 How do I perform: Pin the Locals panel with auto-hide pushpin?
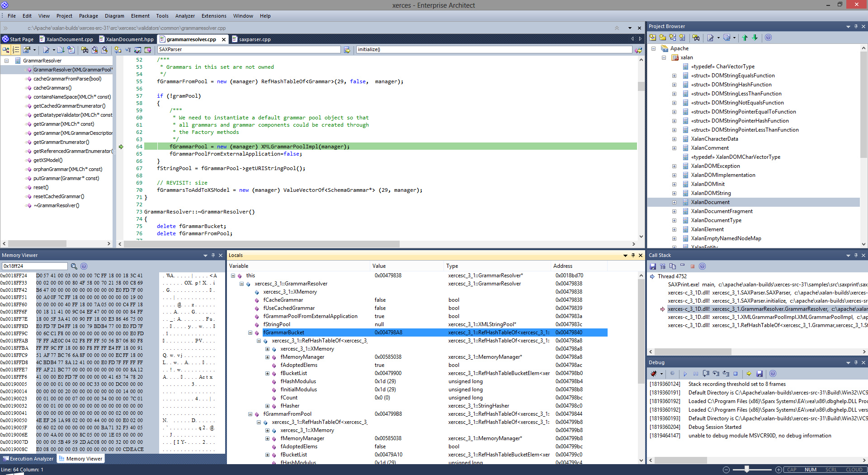[x=633, y=255]
